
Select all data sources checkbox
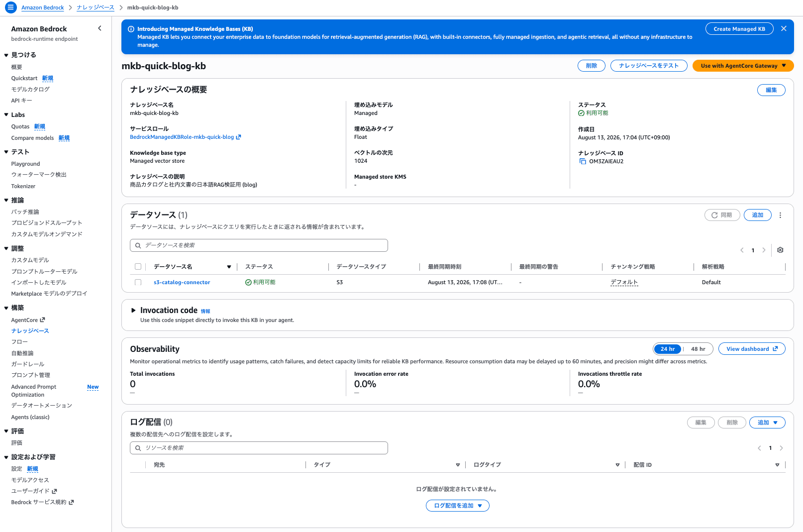tap(138, 267)
